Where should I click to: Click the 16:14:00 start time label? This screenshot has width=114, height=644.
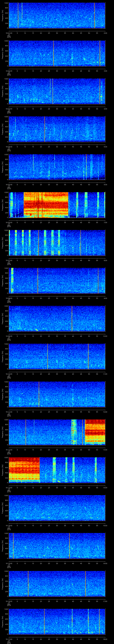click(x=9, y=525)
